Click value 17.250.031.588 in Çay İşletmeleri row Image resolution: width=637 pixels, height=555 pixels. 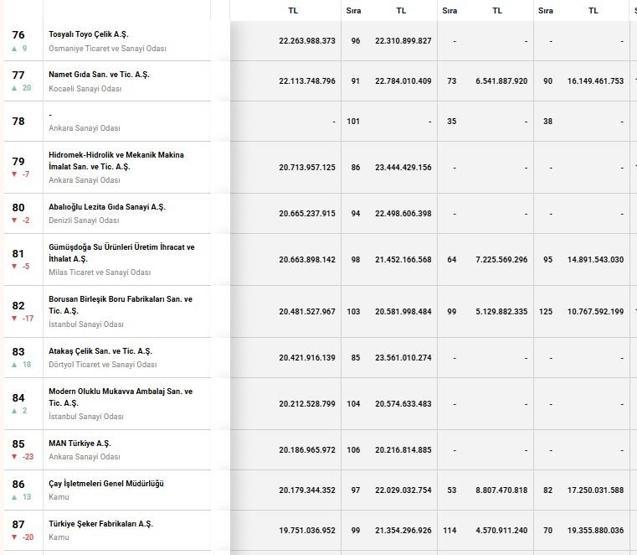tap(596, 490)
